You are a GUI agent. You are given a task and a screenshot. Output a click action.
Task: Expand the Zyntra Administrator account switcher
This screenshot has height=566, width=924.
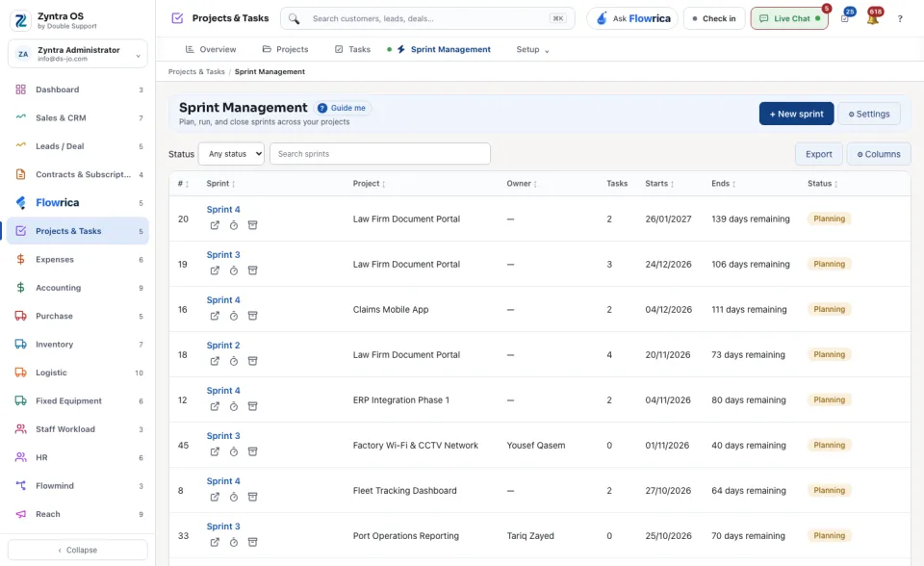[78, 54]
